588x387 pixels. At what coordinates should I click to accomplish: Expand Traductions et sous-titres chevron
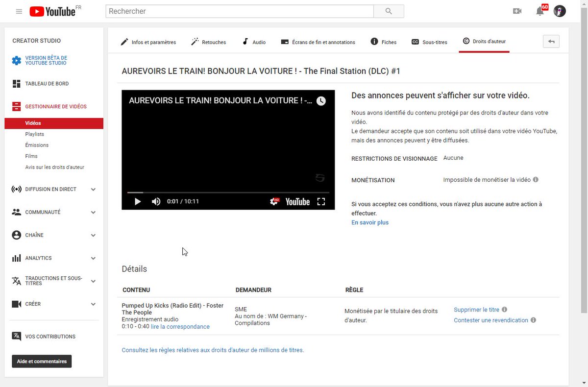click(93, 281)
